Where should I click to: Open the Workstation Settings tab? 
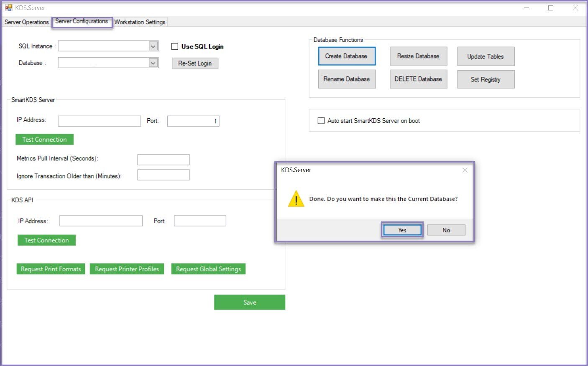[x=140, y=22]
